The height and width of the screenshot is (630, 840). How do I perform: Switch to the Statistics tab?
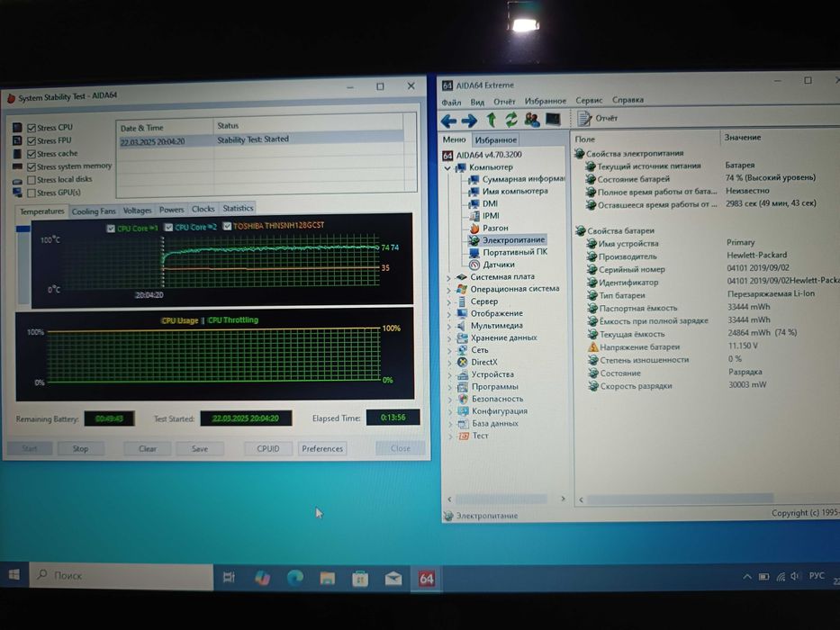coord(238,209)
